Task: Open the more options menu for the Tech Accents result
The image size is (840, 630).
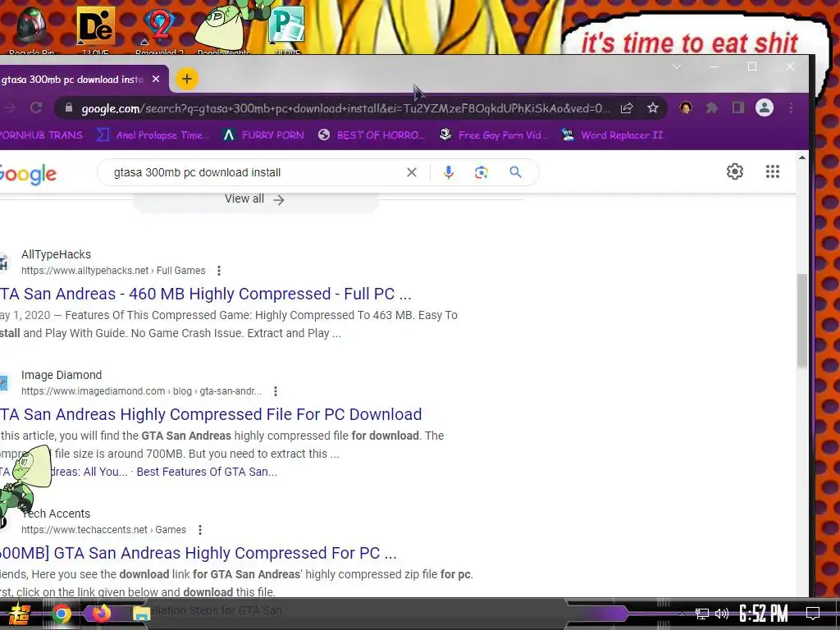Action: (x=200, y=530)
